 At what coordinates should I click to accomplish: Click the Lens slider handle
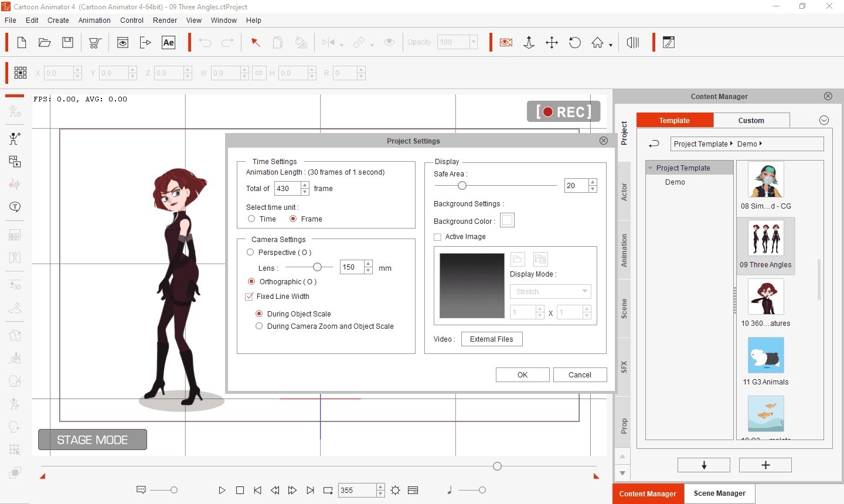click(x=317, y=267)
